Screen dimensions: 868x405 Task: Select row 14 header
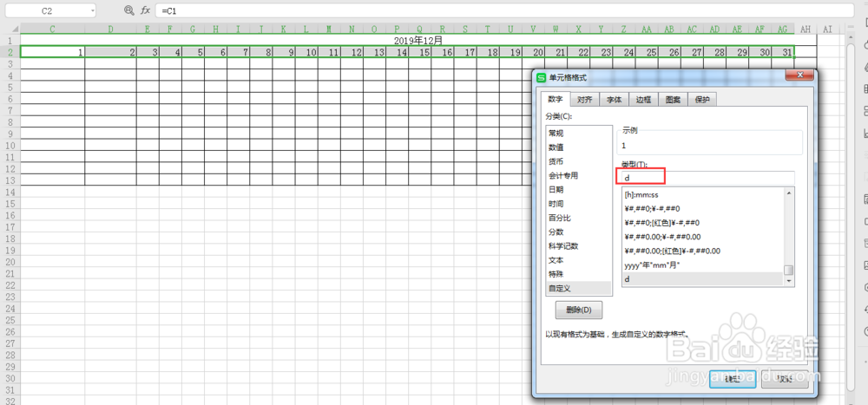click(x=10, y=192)
